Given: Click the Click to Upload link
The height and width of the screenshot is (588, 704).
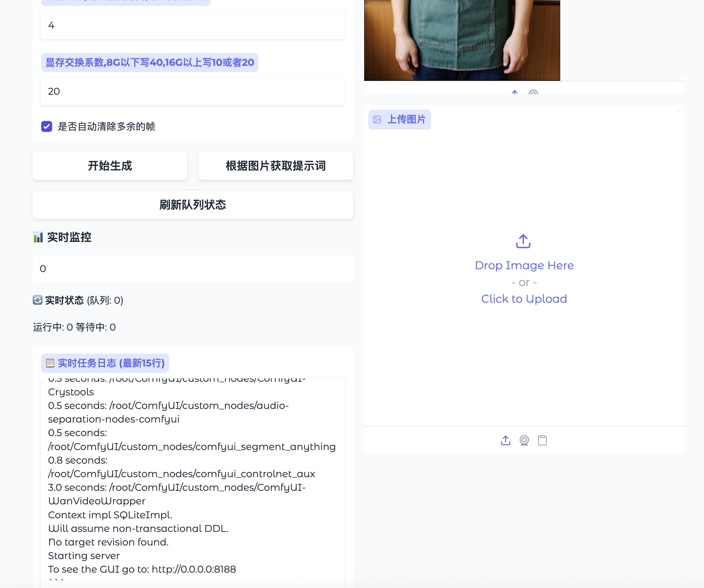Looking at the screenshot, I should coord(524,299).
